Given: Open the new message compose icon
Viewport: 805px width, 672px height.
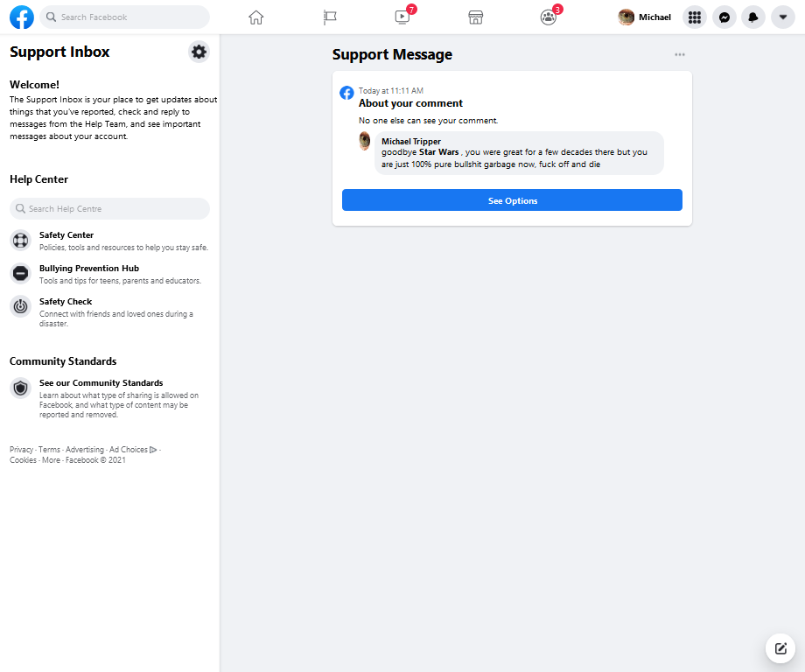Looking at the screenshot, I should 780,648.
